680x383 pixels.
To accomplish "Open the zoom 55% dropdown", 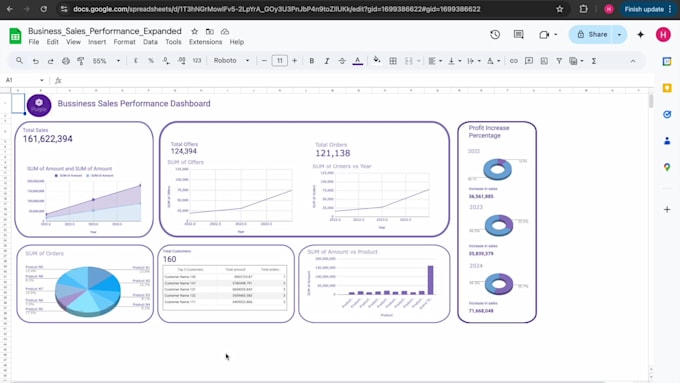I will pyautogui.click(x=106, y=61).
